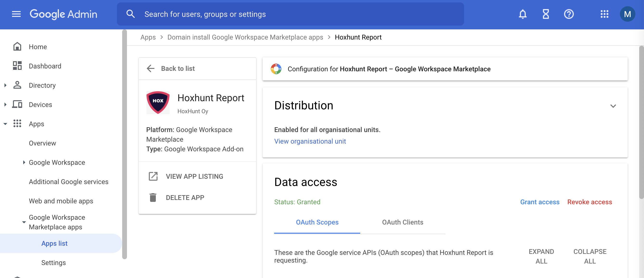Click Apps breadcrumb link
The width and height of the screenshot is (644, 278).
coord(148,37)
